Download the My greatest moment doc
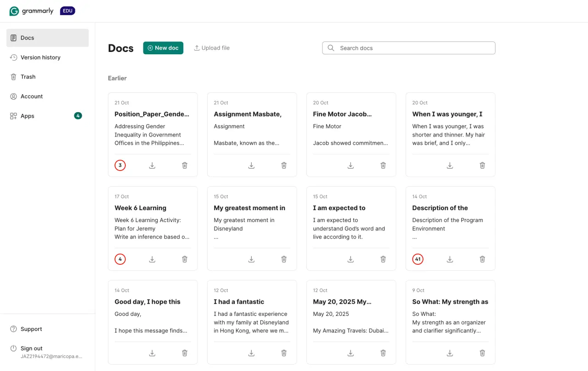 251,259
